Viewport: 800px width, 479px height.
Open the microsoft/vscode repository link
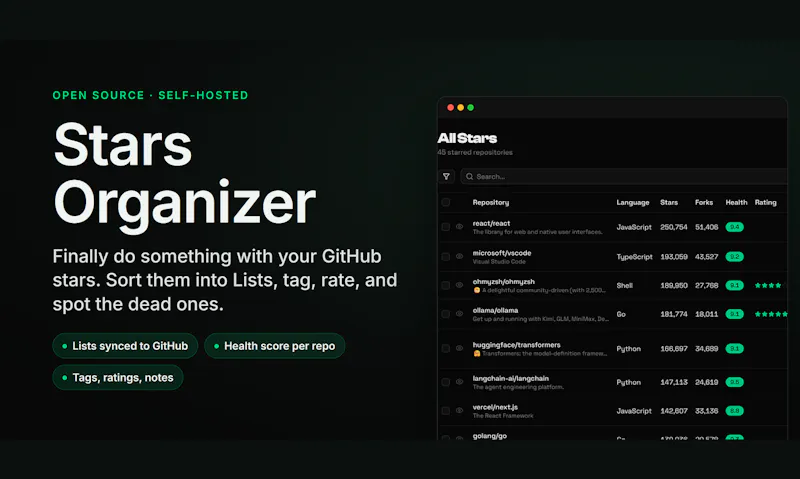tap(502, 253)
